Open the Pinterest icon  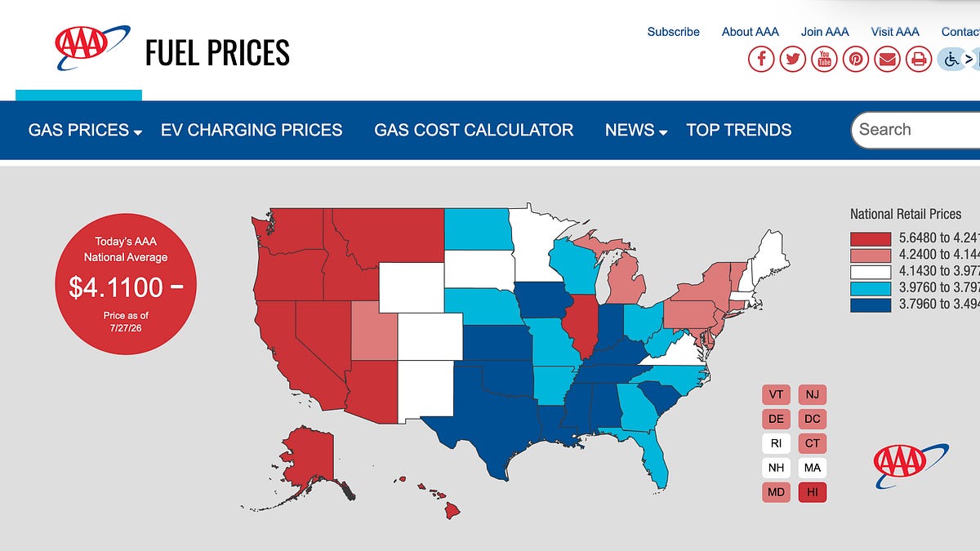(856, 59)
